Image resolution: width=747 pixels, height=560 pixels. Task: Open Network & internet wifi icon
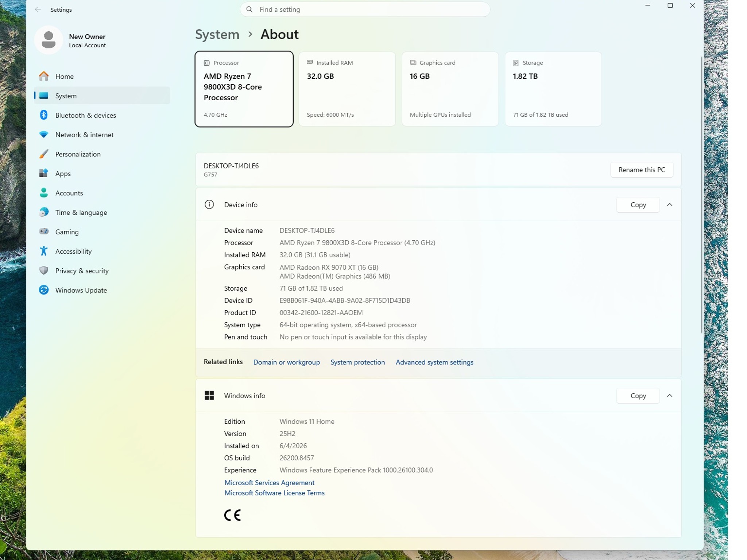[x=44, y=135]
